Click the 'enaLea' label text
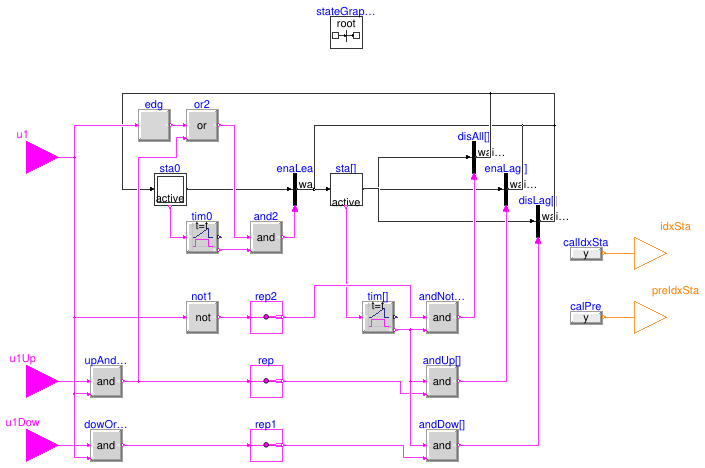 point(294,169)
